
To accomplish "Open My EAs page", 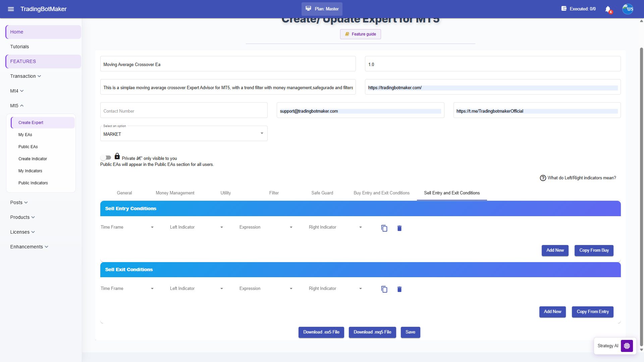I will click(43, 135).
